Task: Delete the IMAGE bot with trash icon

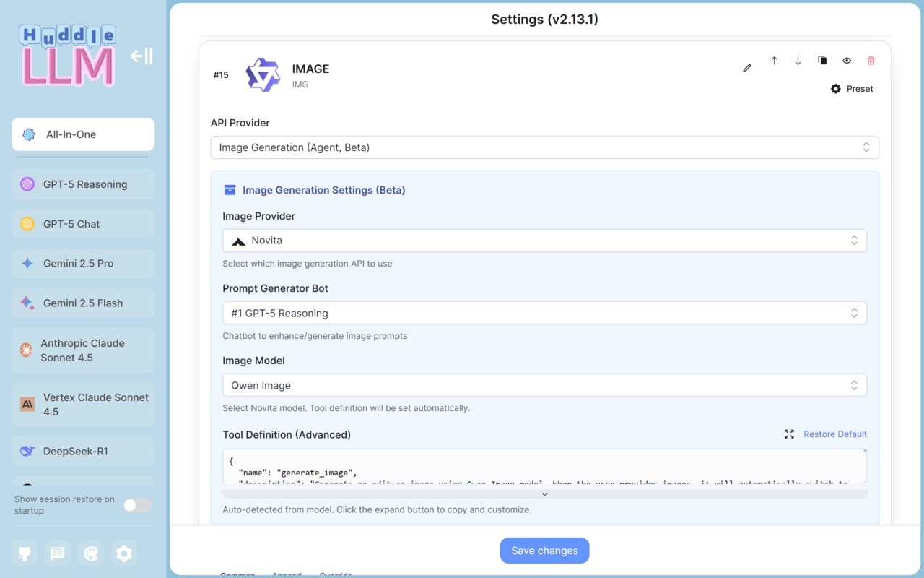Action: [871, 61]
